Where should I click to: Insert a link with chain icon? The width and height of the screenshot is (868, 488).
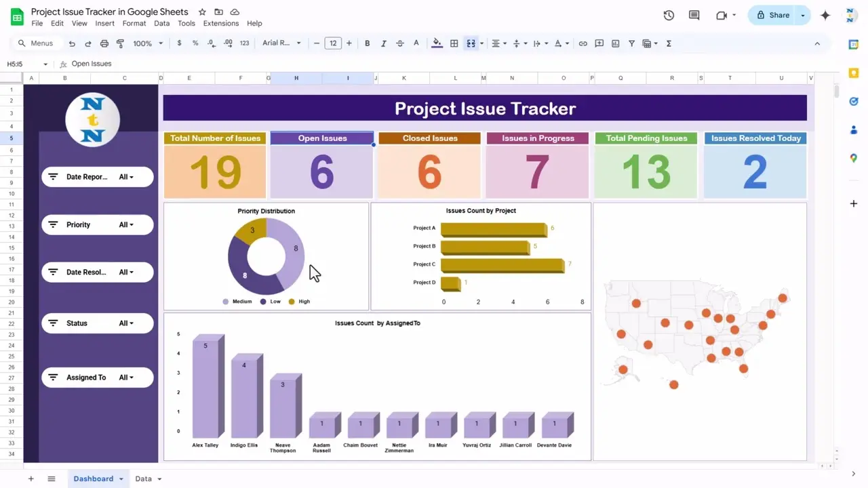coord(583,43)
